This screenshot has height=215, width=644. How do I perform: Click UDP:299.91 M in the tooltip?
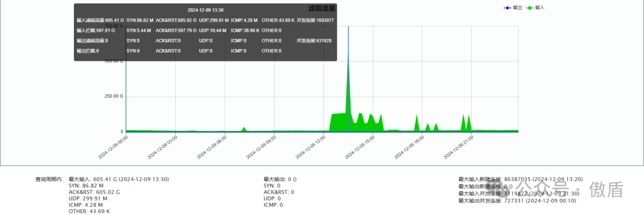pos(213,20)
